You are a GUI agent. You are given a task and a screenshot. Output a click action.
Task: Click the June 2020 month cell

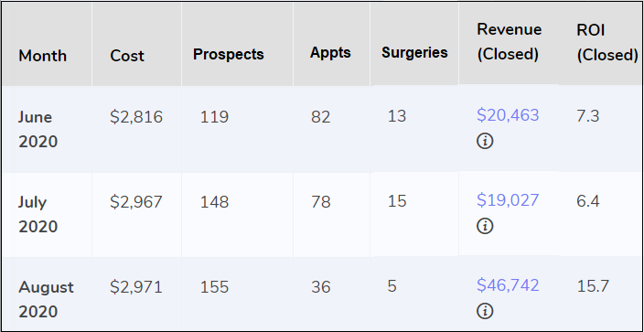[x=38, y=130]
